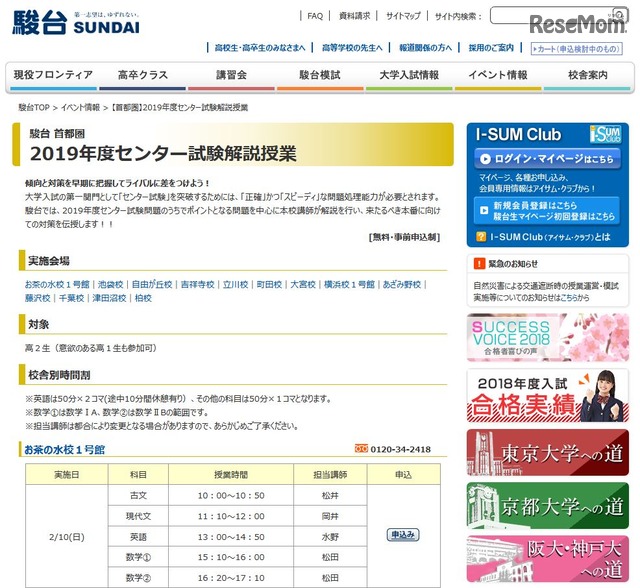Select 池袋校 venue link
Viewport: 640px width, 588px height.
coord(110,284)
